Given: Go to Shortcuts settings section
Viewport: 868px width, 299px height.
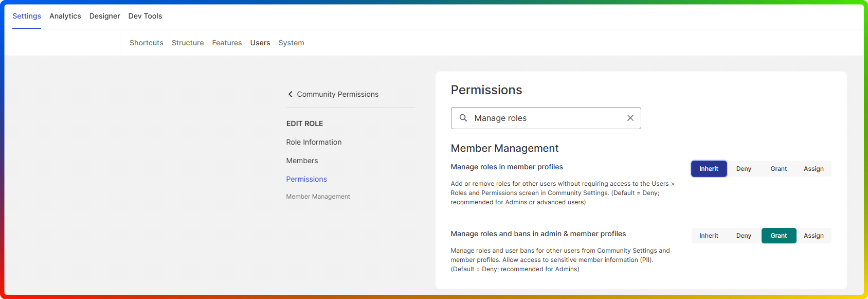Looking at the screenshot, I should (147, 43).
